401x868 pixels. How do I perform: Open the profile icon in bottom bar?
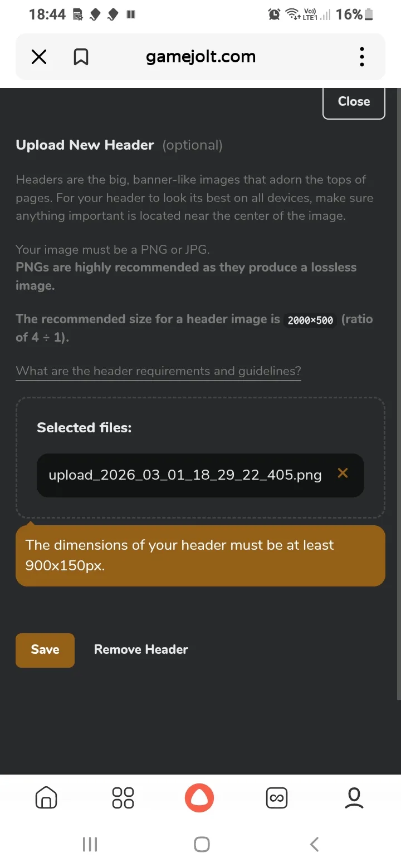[x=354, y=798]
